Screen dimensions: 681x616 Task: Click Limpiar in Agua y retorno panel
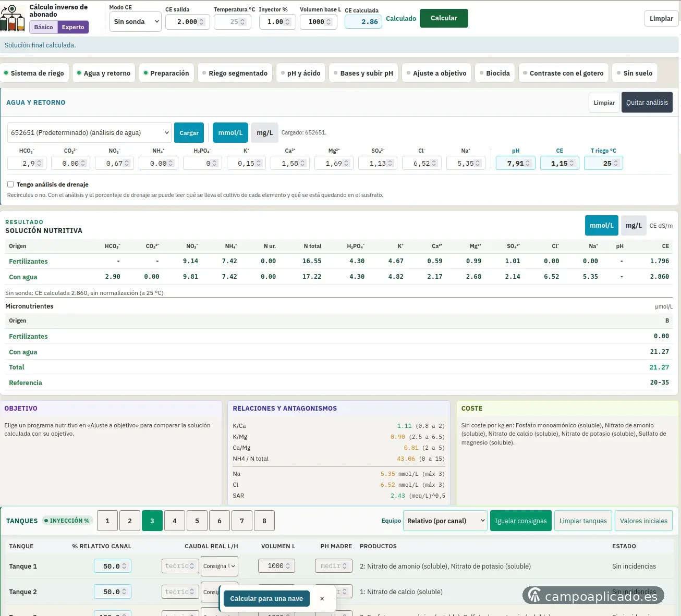604,102
